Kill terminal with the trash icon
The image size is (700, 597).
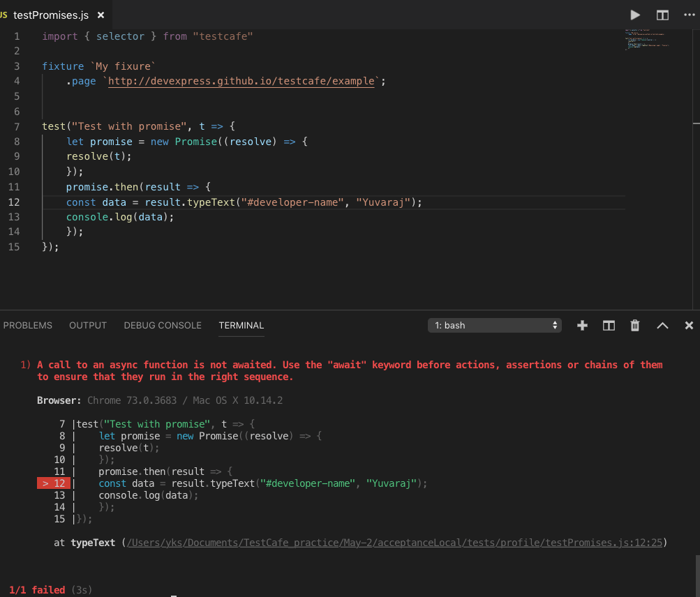point(635,325)
